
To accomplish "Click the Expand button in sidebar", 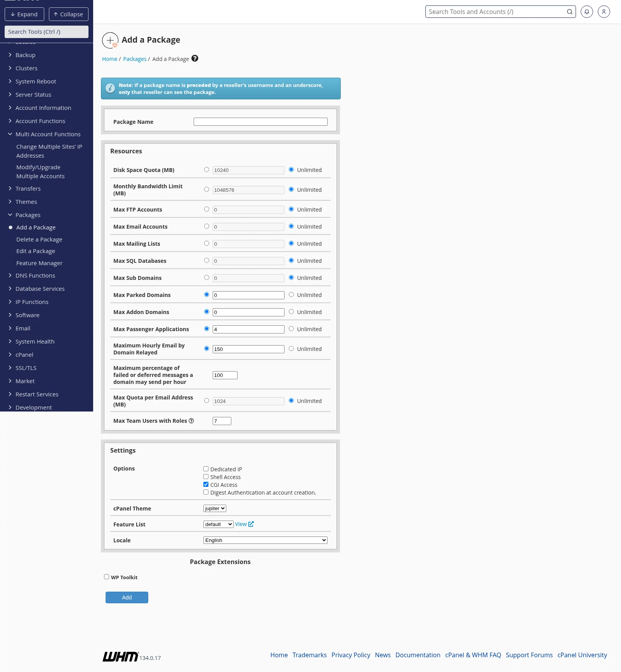I will pyautogui.click(x=24, y=14).
